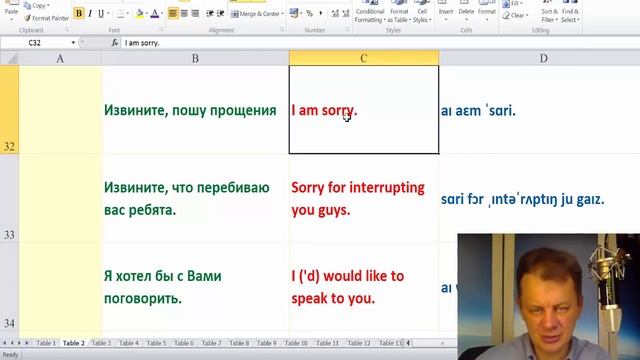Click first-sheet tab scroll arrow

4,343
